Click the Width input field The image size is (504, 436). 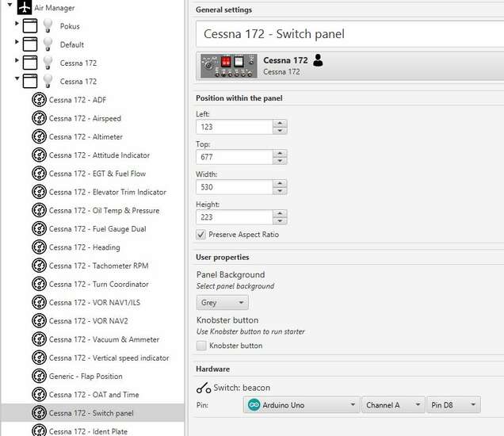(235, 187)
